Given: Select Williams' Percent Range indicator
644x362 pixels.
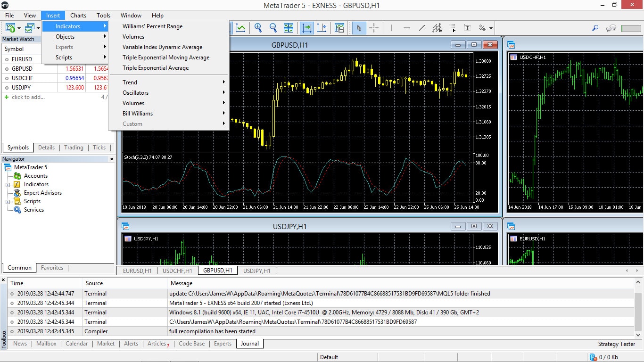Looking at the screenshot, I should (x=169, y=26).
